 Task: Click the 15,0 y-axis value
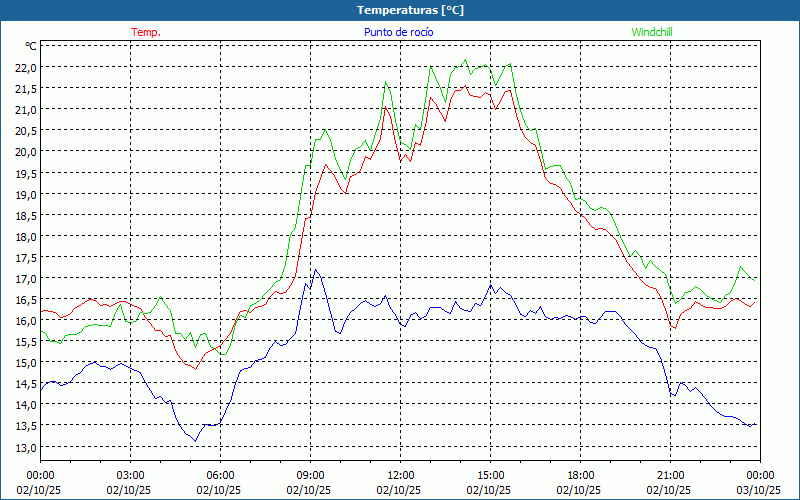pyautogui.click(x=25, y=363)
